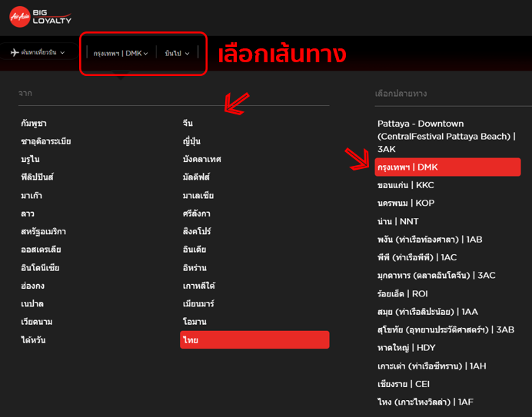Choose เวียดนาม from the country list
532x417 pixels.
(x=38, y=323)
